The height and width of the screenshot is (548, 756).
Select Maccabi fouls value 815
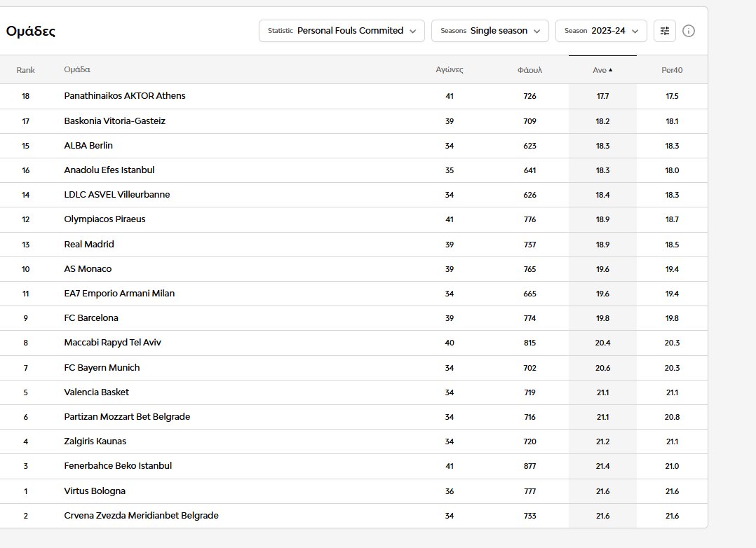point(529,343)
